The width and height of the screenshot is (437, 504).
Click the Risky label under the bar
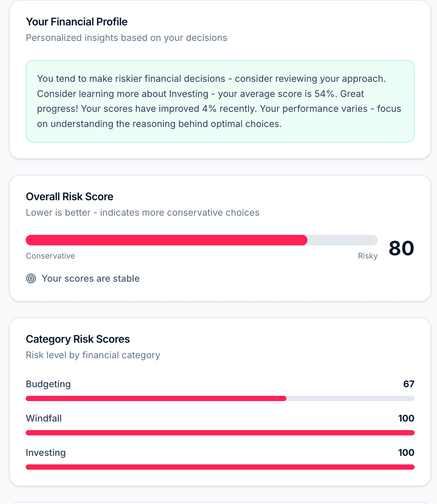tap(367, 256)
